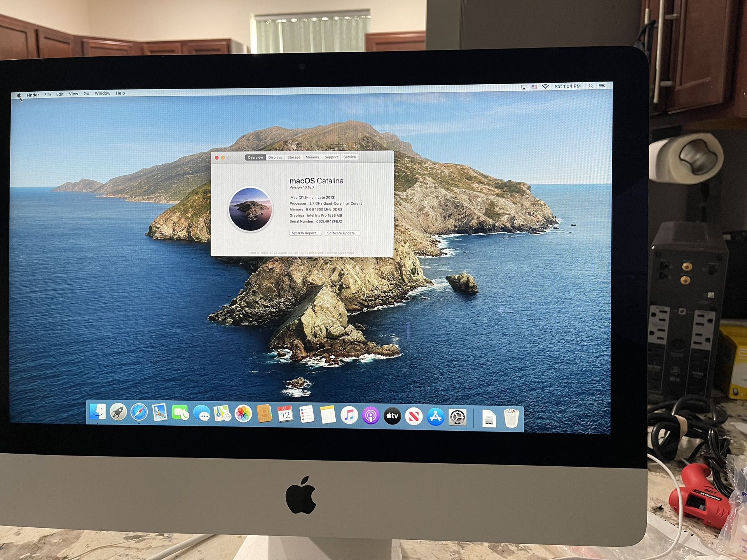Switch to the Service tab

pos(349,157)
